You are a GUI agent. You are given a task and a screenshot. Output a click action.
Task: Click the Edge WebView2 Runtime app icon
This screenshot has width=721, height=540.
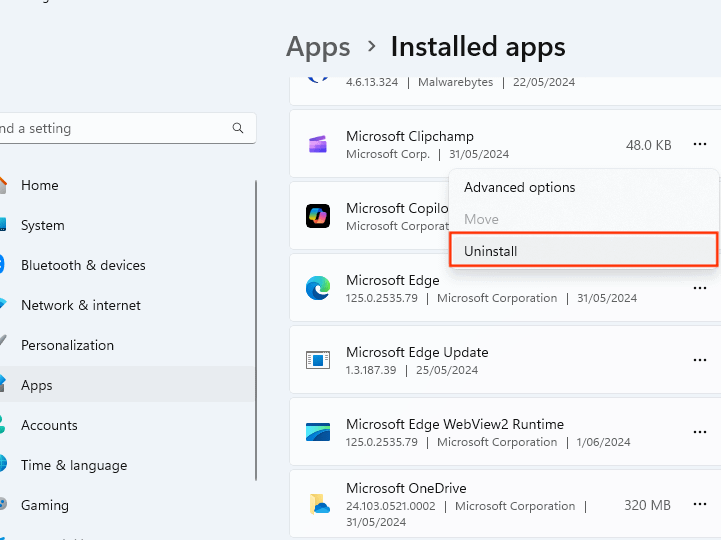(318, 432)
